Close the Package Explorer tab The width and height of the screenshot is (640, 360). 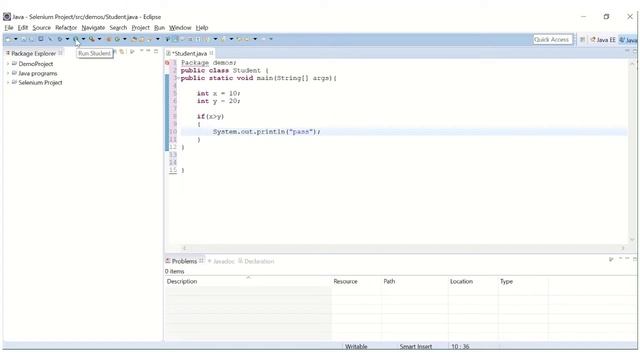pos(60,53)
